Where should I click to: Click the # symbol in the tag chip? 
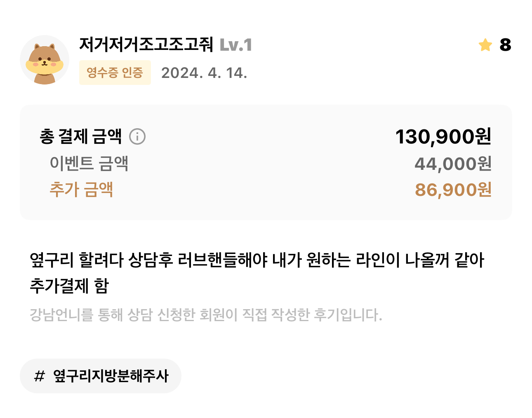point(39,376)
